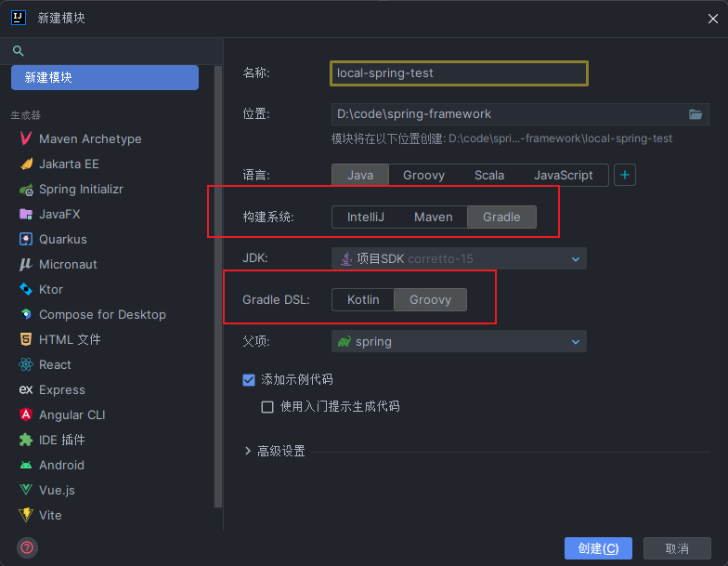Click the Java cup icon in JDK field
The image size is (728, 566).
tap(346, 258)
